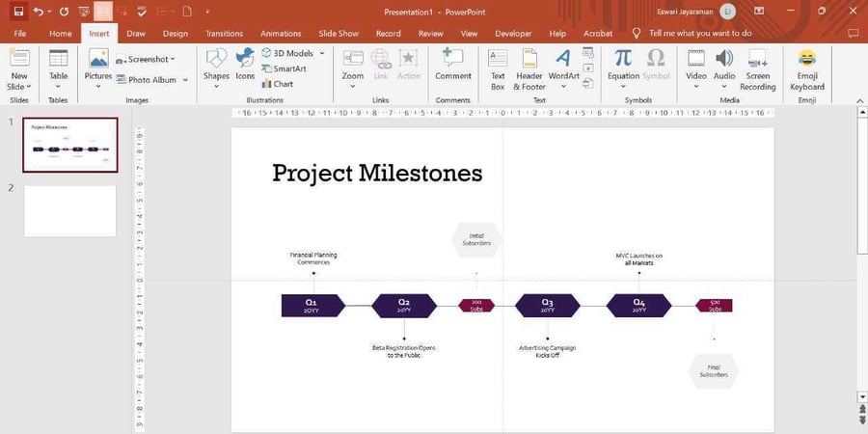The height and width of the screenshot is (434, 868).
Task: Select slide 1 thumbnail
Action: tap(70, 145)
